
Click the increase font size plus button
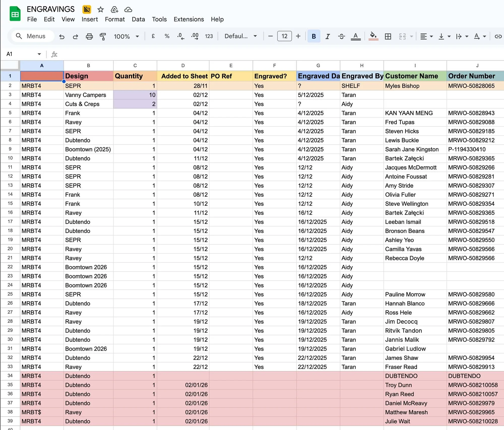click(x=298, y=36)
